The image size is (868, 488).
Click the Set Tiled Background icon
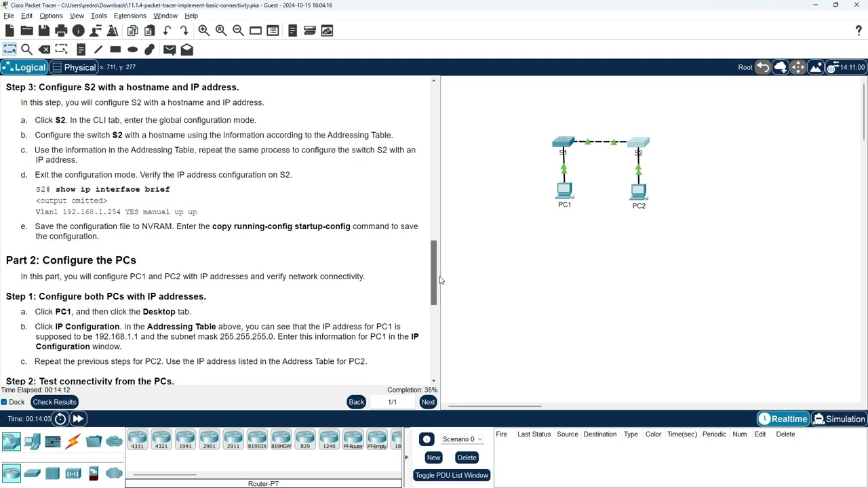click(x=816, y=67)
